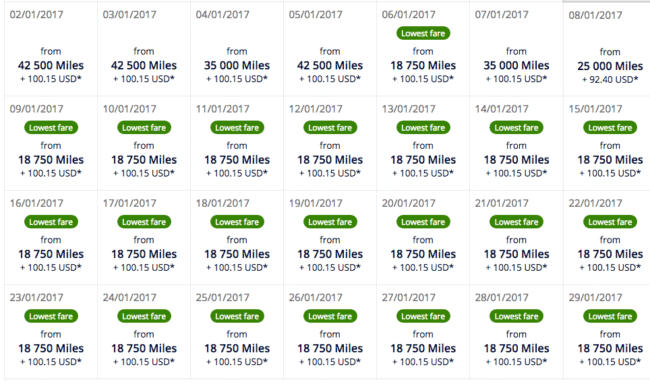650x384 pixels.
Task: Select the 11/01/2017 fare cell
Action: (237, 143)
